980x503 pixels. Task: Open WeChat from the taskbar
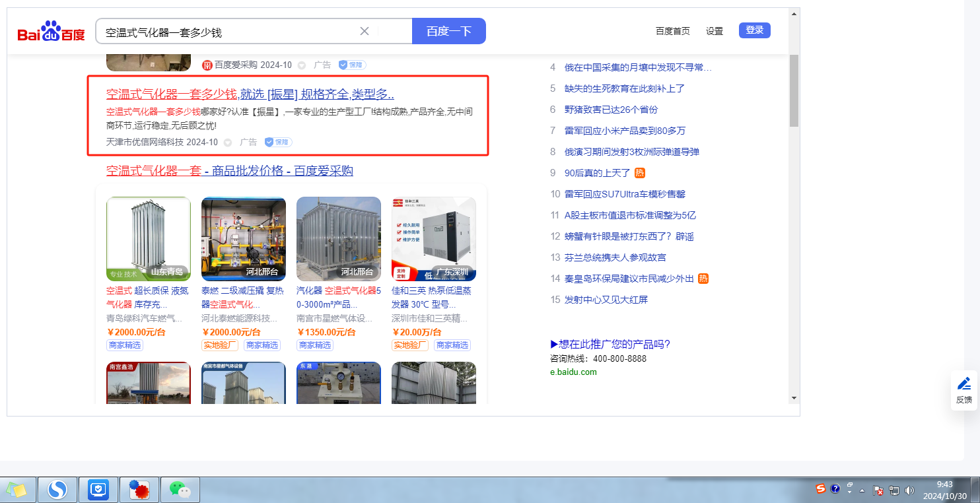180,489
